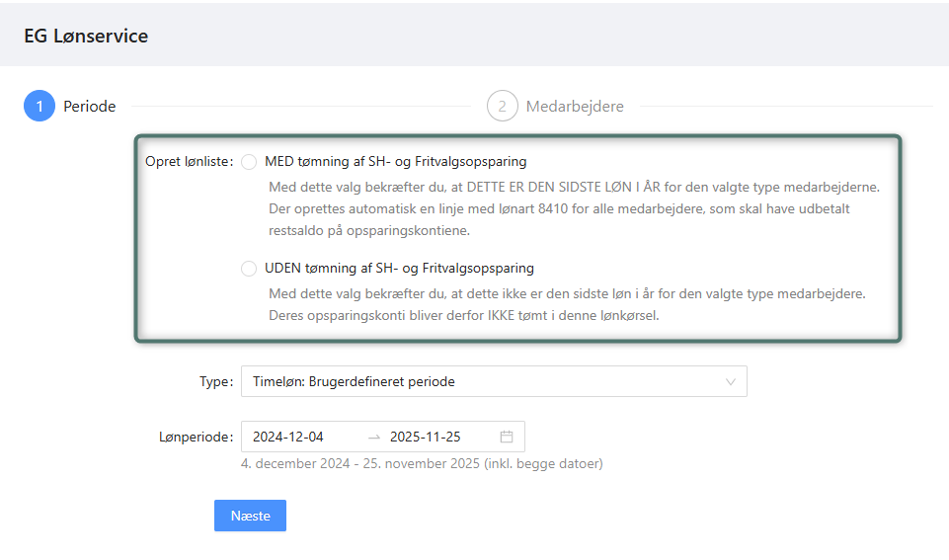The height and width of the screenshot is (560, 949).
Task: Click the arrow between the period dates
Action: click(373, 437)
